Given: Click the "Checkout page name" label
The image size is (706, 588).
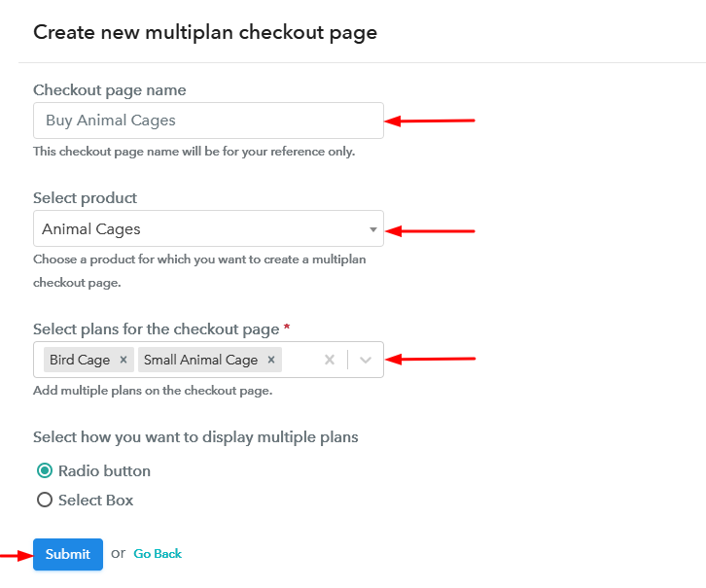Looking at the screenshot, I should [x=109, y=90].
